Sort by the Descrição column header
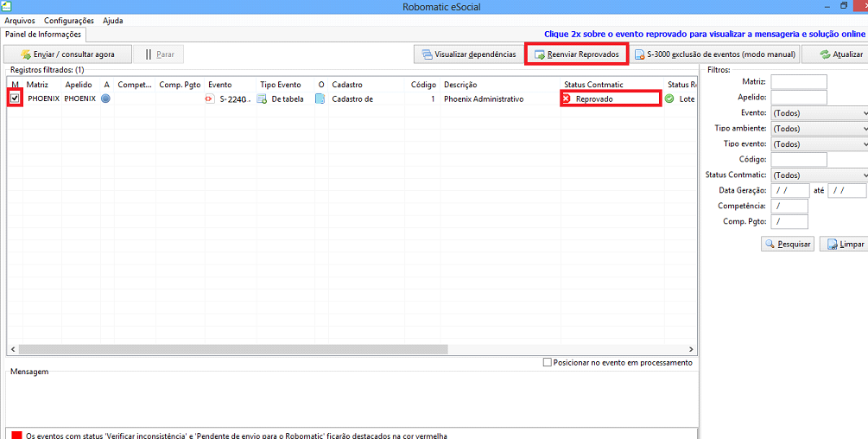The width and height of the screenshot is (868, 439). point(500,85)
